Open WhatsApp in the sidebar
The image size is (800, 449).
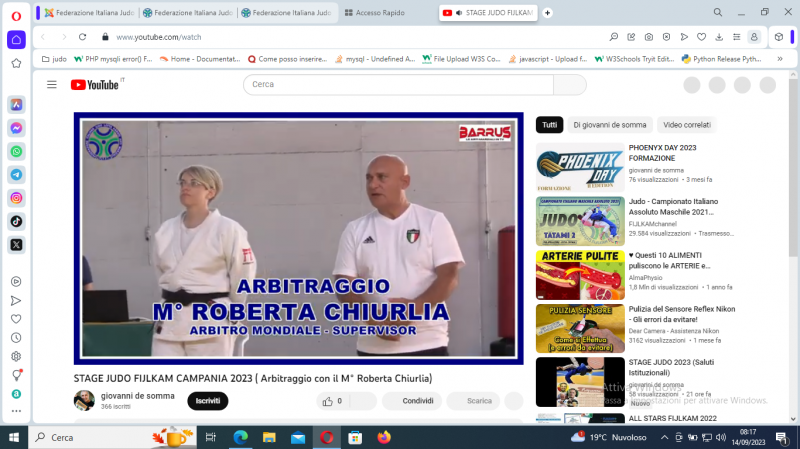point(16,152)
